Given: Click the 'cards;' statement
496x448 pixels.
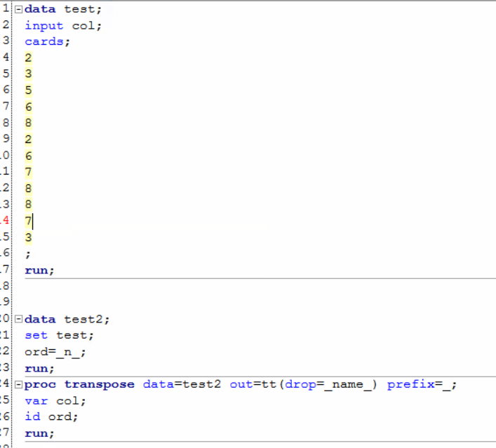Looking at the screenshot, I should coord(47,41).
